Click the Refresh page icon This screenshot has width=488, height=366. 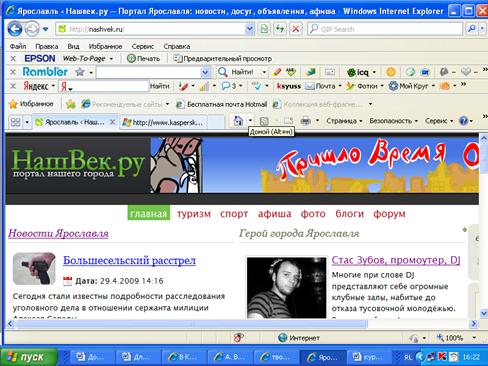point(280,29)
